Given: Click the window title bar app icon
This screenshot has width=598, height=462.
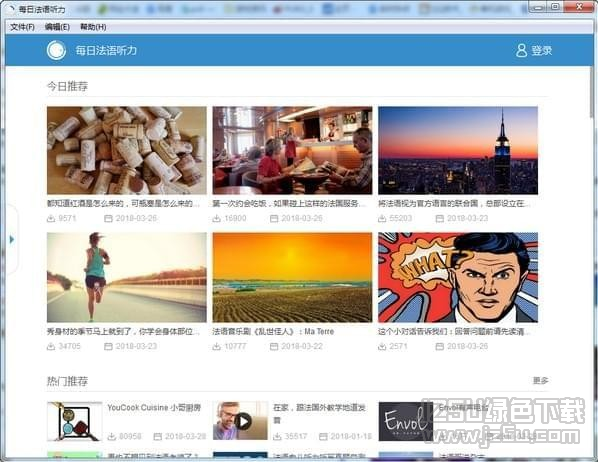Looking at the screenshot, I should tap(11, 9).
